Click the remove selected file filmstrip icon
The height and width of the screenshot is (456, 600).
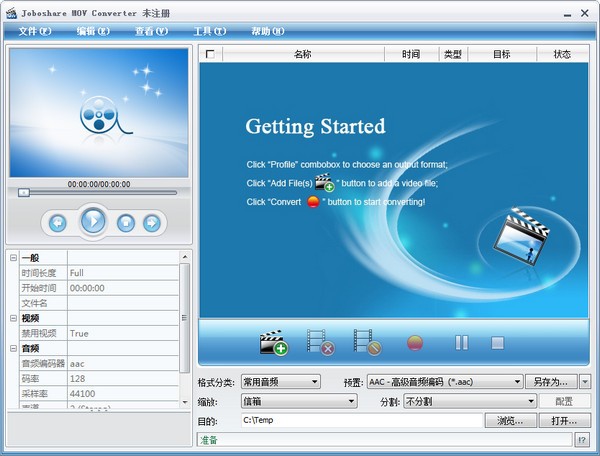point(320,342)
